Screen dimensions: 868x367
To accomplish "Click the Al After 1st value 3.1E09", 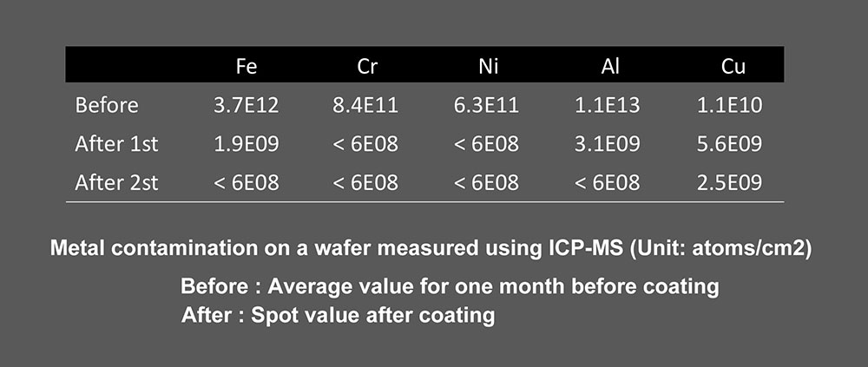I will (608, 144).
